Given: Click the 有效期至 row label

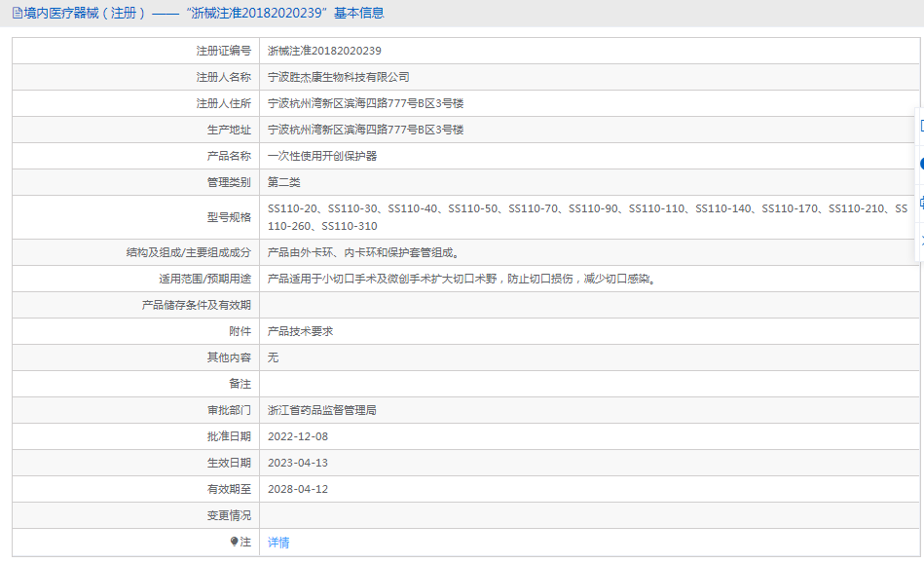Looking at the screenshot, I should [229, 489].
